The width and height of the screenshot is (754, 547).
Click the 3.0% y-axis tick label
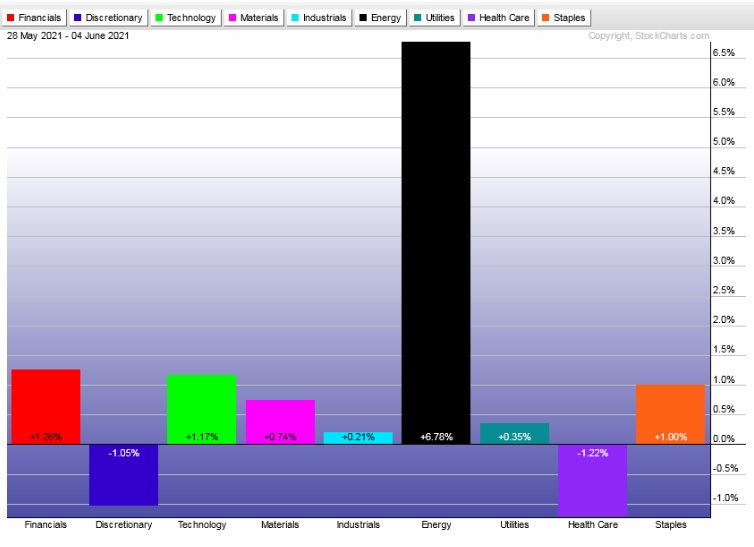click(724, 261)
